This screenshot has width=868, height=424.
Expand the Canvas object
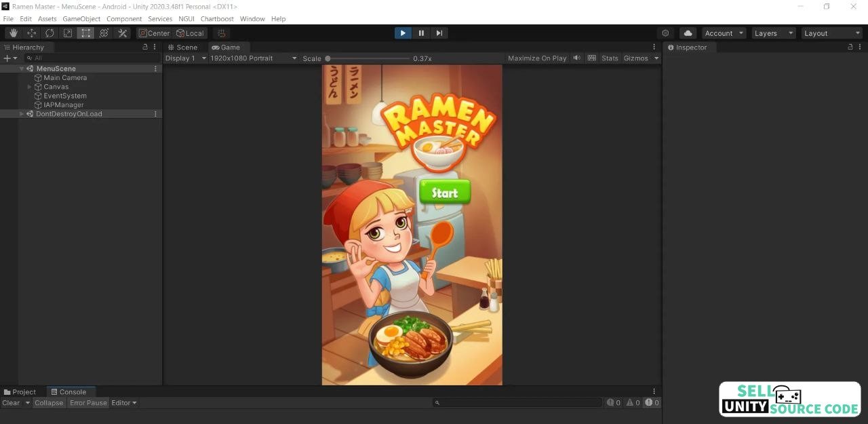(29, 87)
